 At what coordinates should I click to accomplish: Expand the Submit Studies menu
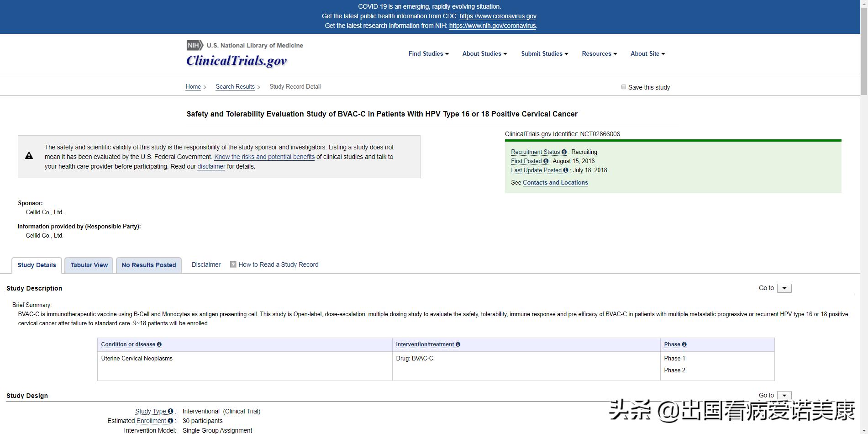[x=545, y=53]
